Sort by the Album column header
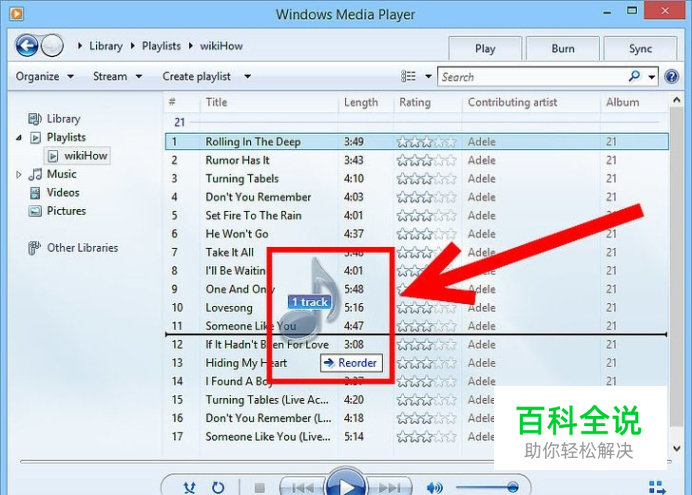 (634, 102)
